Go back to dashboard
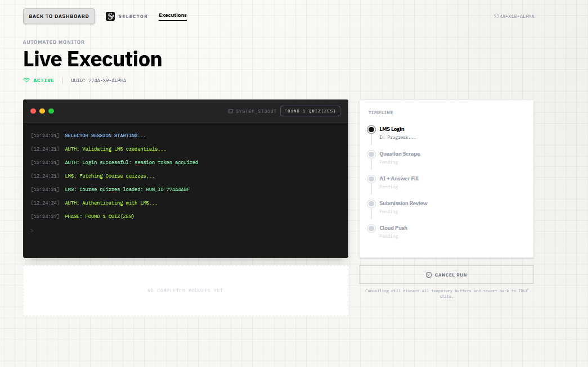Image resolution: width=588 pixels, height=367 pixels. coord(59,16)
